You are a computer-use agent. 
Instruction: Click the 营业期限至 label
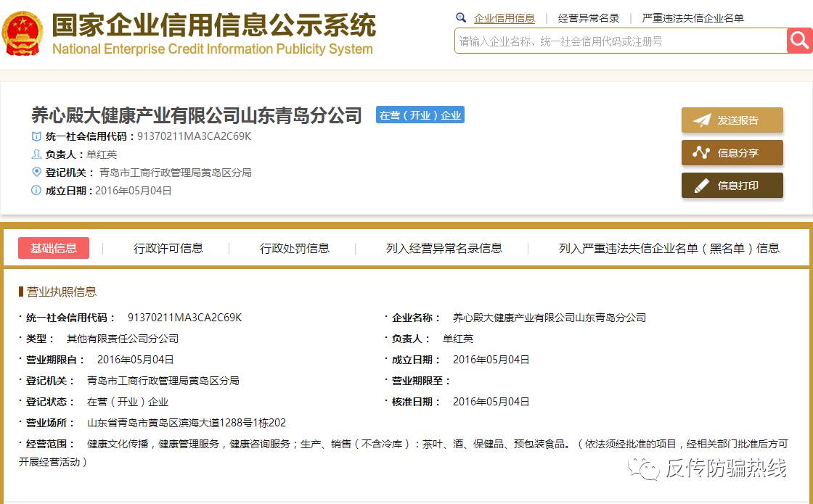pyautogui.click(x=420, y=381)
